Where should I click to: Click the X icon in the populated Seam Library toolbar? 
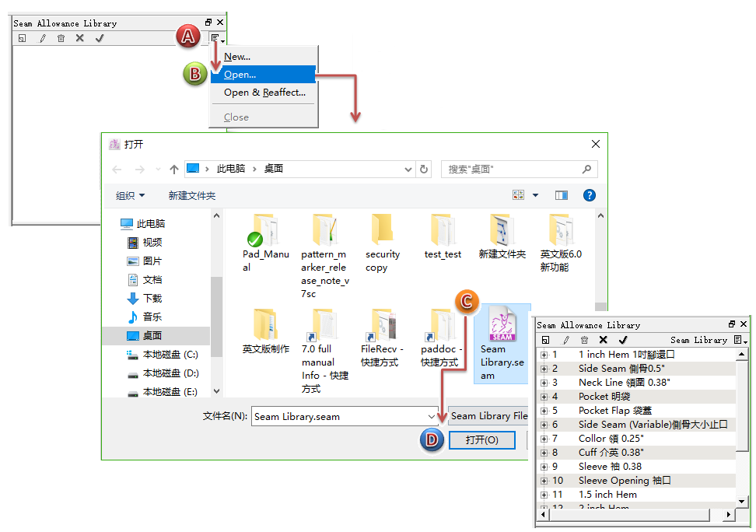click(603, 340)
